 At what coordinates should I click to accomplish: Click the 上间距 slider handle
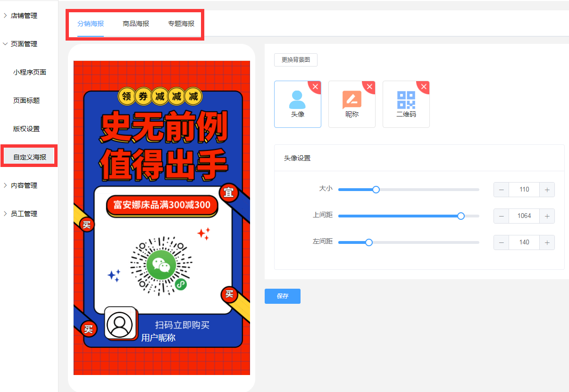coord(461,216)
